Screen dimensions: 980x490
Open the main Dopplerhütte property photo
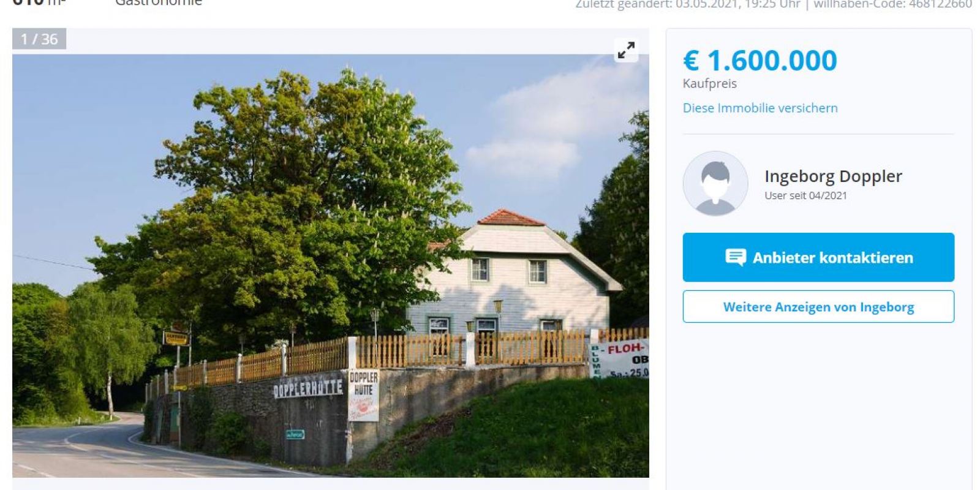pos(331,266)
